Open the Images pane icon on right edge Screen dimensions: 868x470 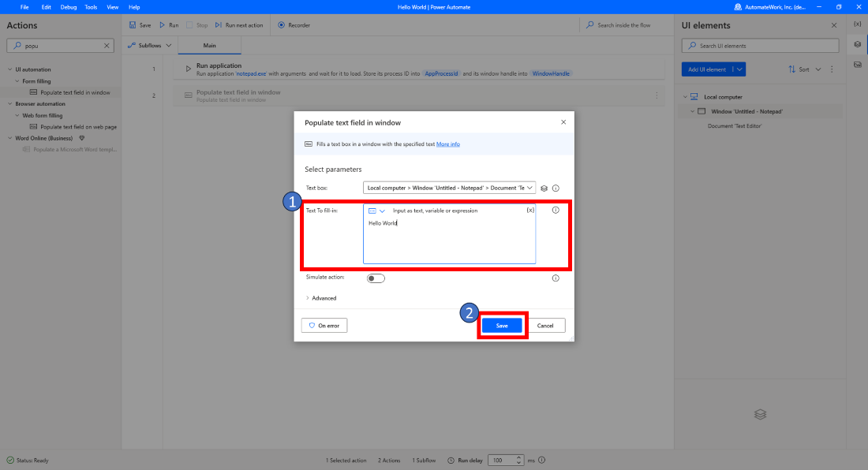tap(858, 65)
